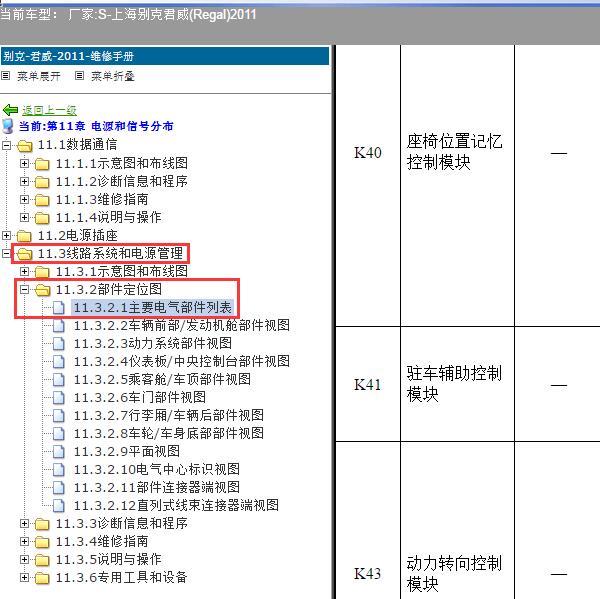Click page icon of 11.3.2.10电气中心标识视图
This screenshot has width=600, height=599.
pos(59,470)
